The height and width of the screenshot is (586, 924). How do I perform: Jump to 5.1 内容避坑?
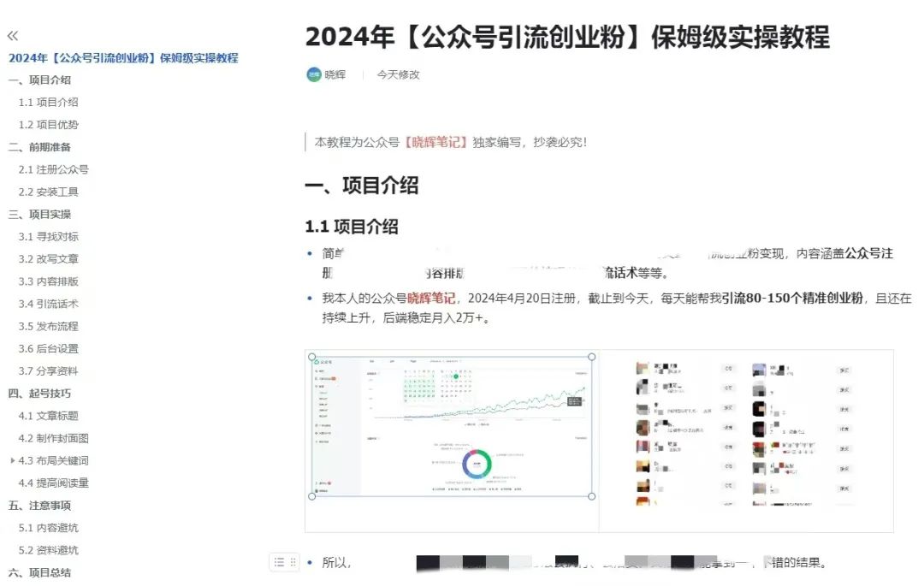(x=46, y=528)
